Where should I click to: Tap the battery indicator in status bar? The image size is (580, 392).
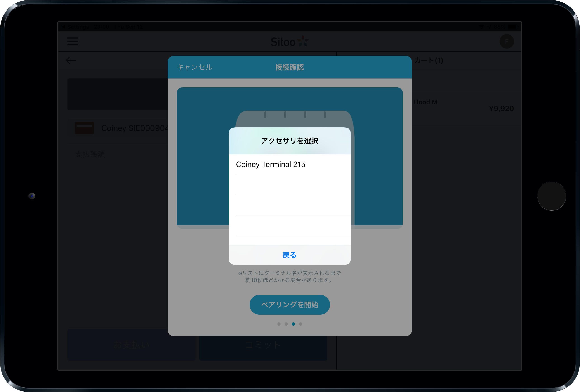click(512, 27)
